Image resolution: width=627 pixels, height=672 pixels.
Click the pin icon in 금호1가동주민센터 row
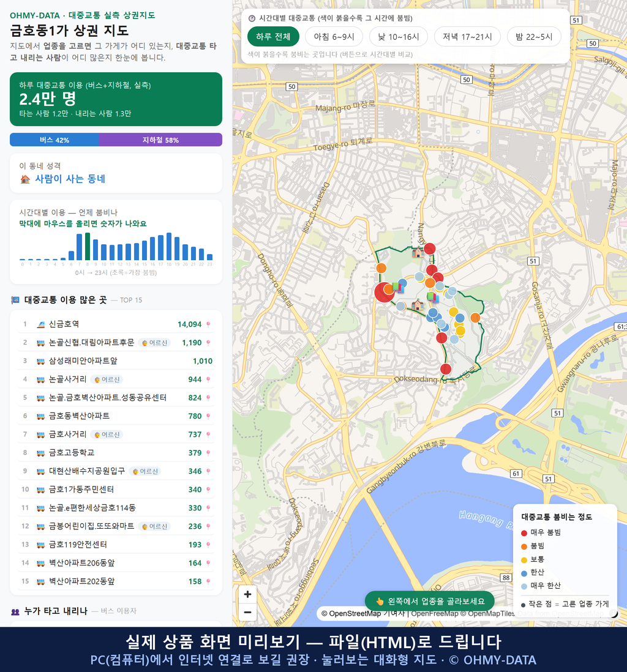click(x=208, y=490)
